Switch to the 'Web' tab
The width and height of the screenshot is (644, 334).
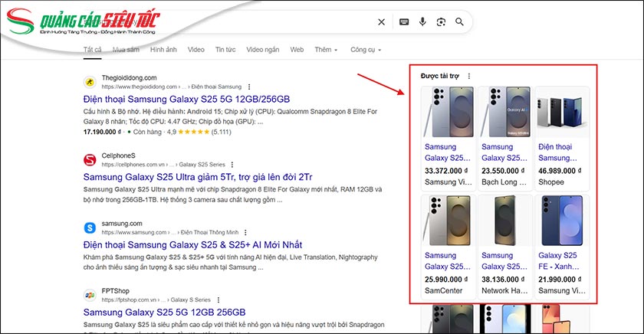[297, 50]
